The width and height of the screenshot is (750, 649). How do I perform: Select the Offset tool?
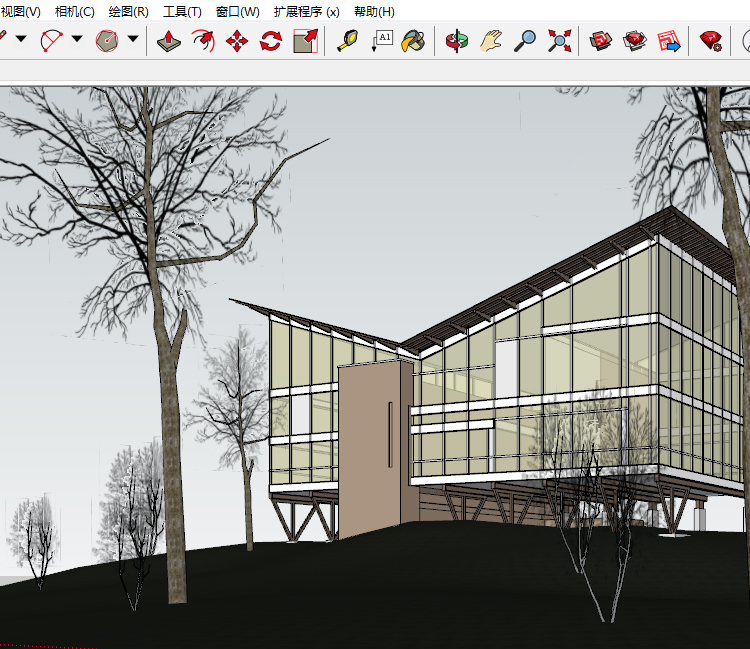[203, 41]
